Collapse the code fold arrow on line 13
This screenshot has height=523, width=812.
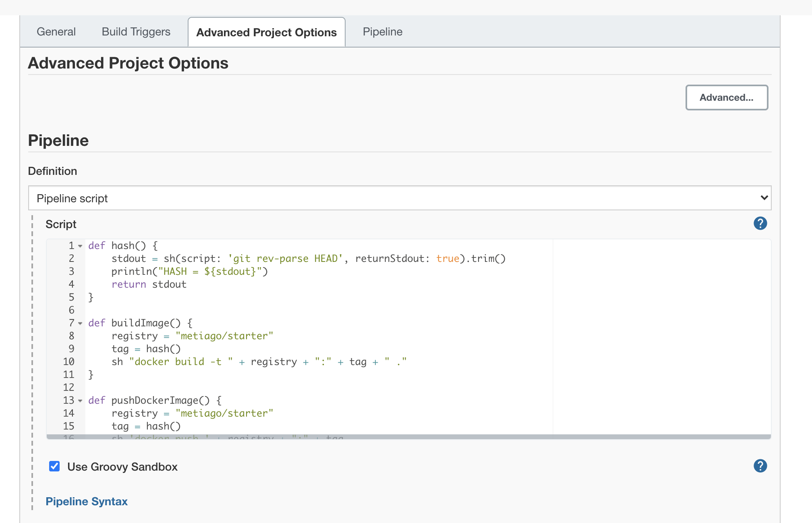[x=80, y=401]
